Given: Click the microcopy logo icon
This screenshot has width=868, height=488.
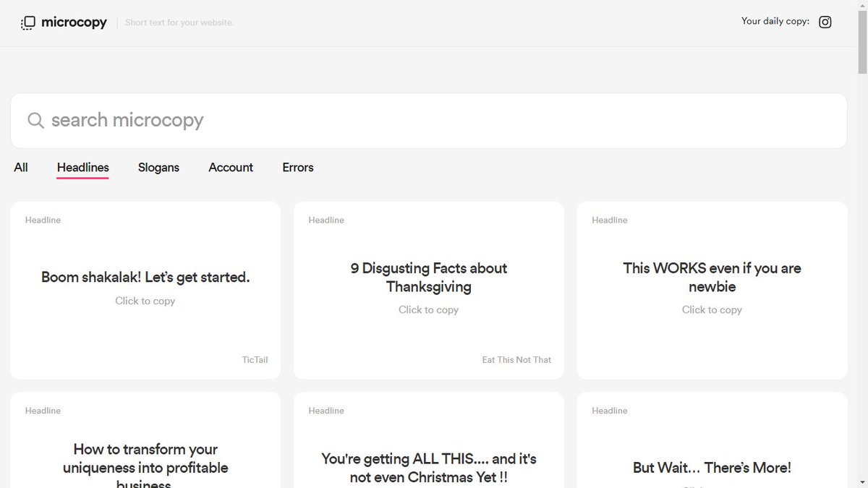Looking at the screenshot, I should pos(27,22).
